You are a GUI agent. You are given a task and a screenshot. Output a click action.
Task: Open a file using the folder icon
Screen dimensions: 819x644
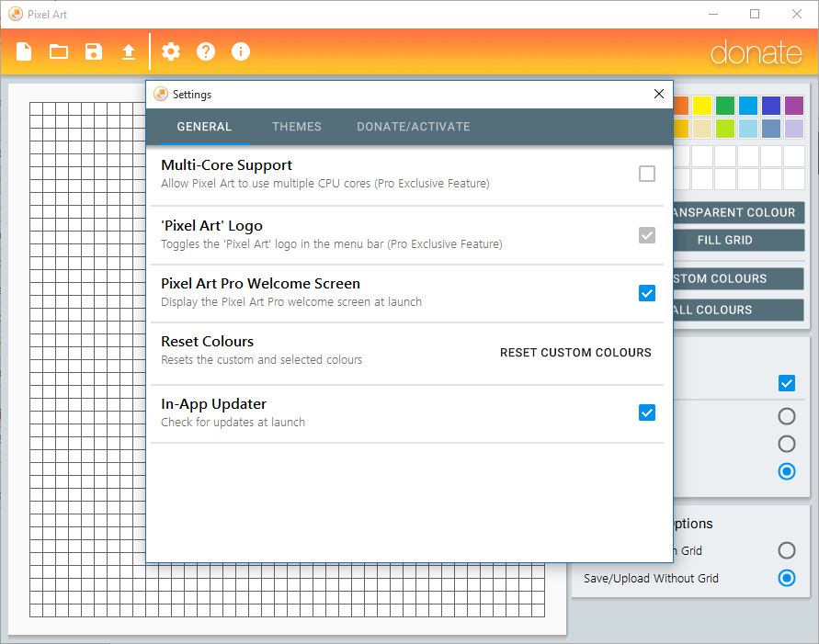pos(59,51)
